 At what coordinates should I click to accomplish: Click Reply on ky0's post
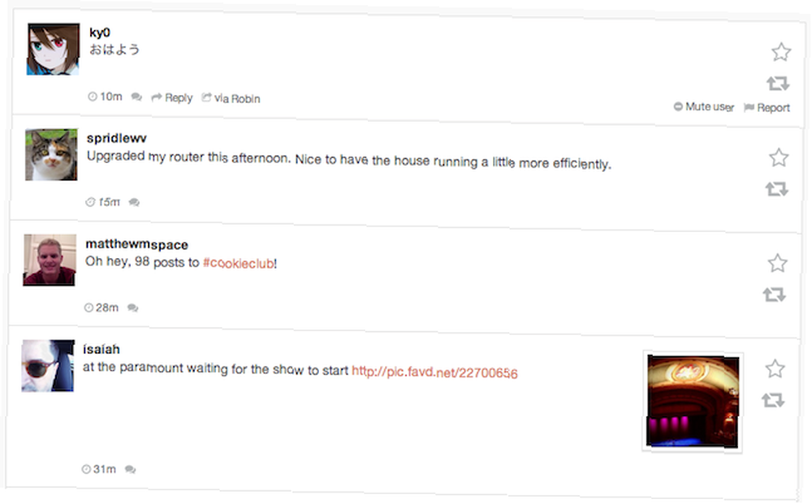click(172, 98)
